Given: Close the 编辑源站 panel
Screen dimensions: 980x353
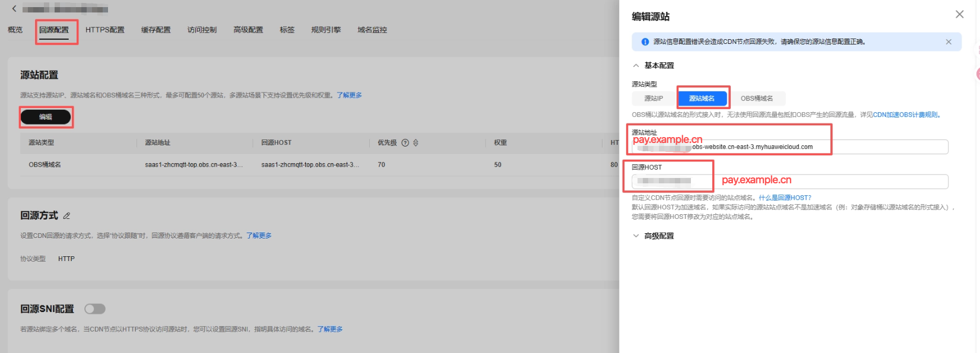Looking at the screenshot, I should click(959, 14).
